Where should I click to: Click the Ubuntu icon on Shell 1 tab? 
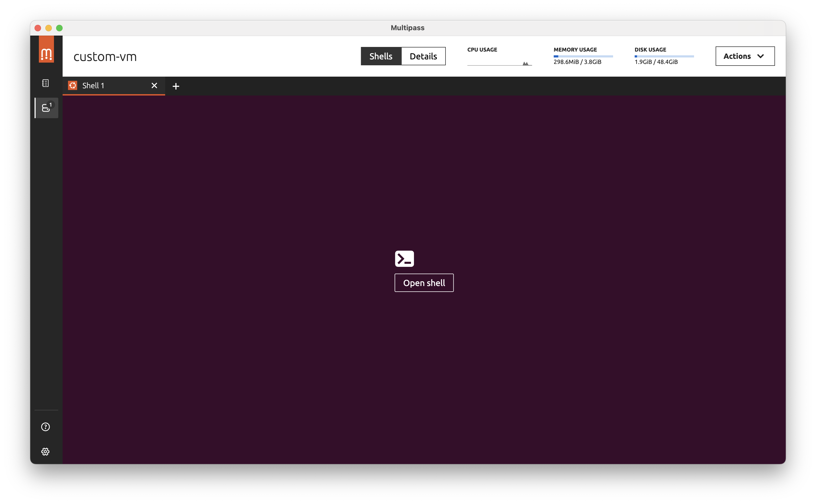pyautogui.click(x=73, y=86)
